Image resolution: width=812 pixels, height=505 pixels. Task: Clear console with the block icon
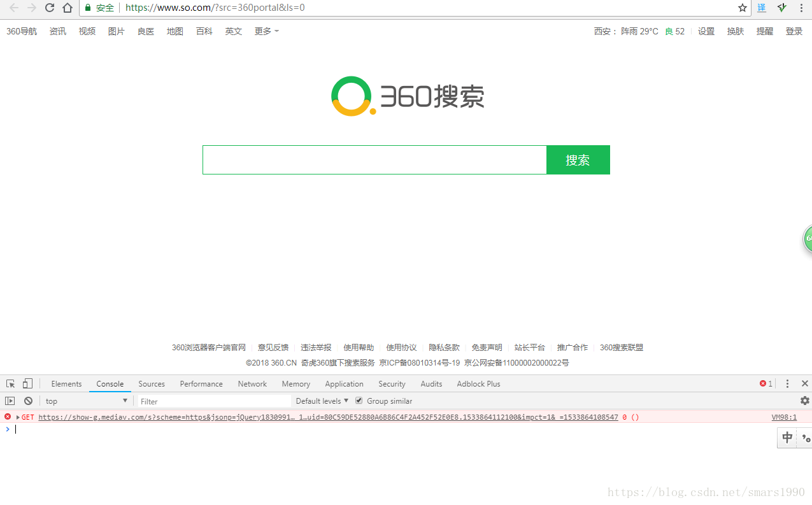28,401
